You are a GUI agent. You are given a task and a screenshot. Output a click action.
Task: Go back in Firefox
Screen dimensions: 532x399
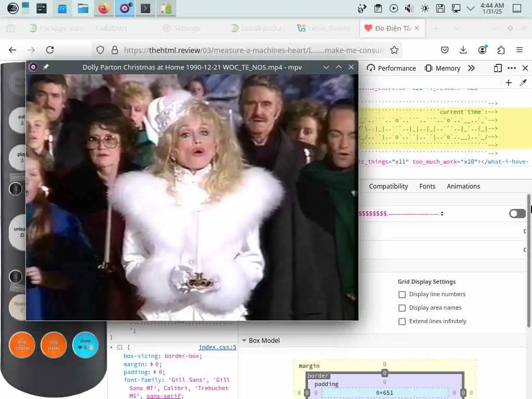(x=12, y=50)
